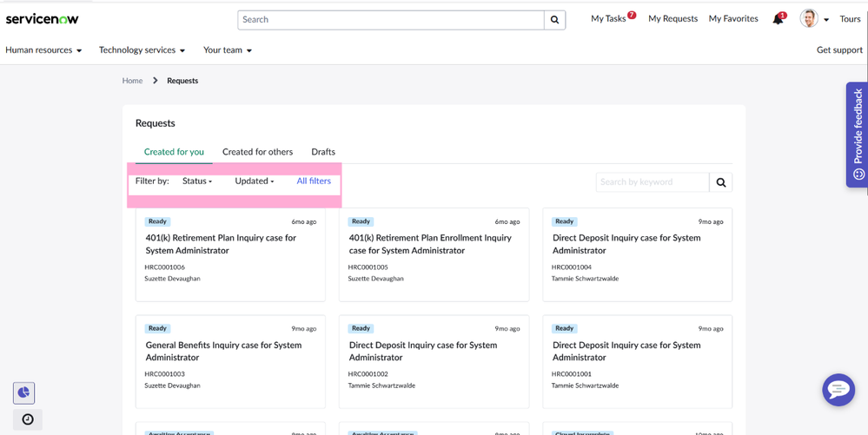Open Direct Deposit Inquiry case HRC0001002
868x435 pixels.
[434, 362]
